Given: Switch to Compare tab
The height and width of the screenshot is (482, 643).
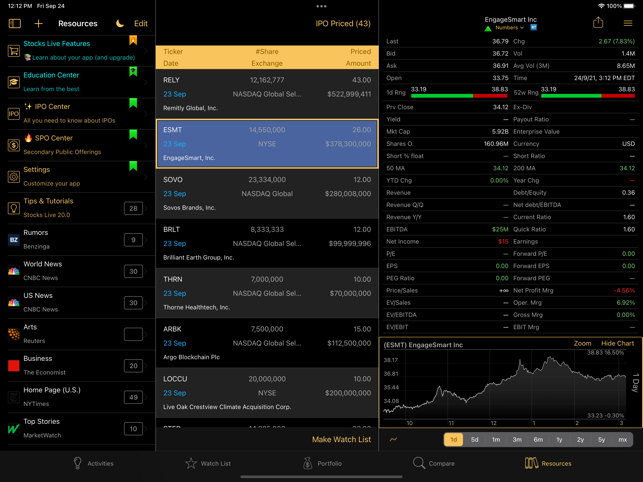Looking at the screenshot, I should pos(434,463).
